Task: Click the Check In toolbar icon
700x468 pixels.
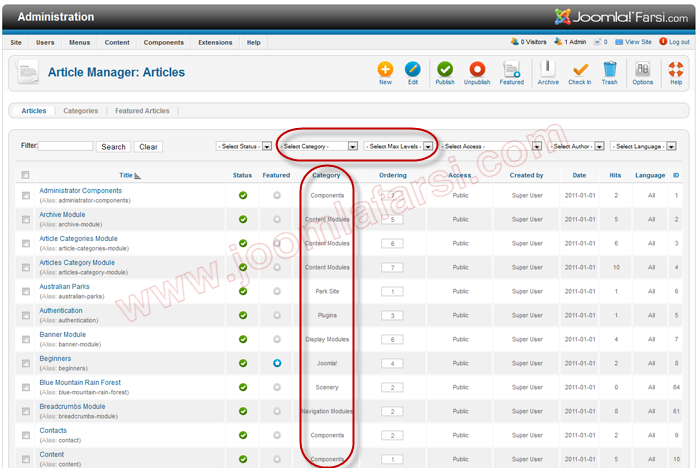Action: (579, 70)
